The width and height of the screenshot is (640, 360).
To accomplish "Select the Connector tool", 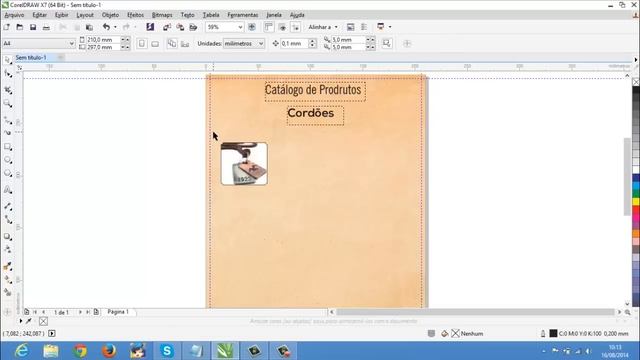I will click(7, 220).
